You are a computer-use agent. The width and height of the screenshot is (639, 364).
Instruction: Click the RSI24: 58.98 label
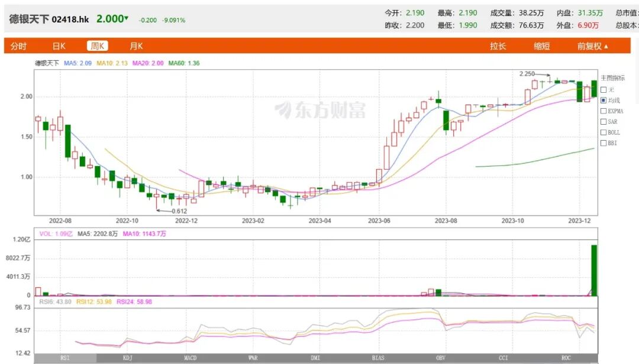click(134, 302)
